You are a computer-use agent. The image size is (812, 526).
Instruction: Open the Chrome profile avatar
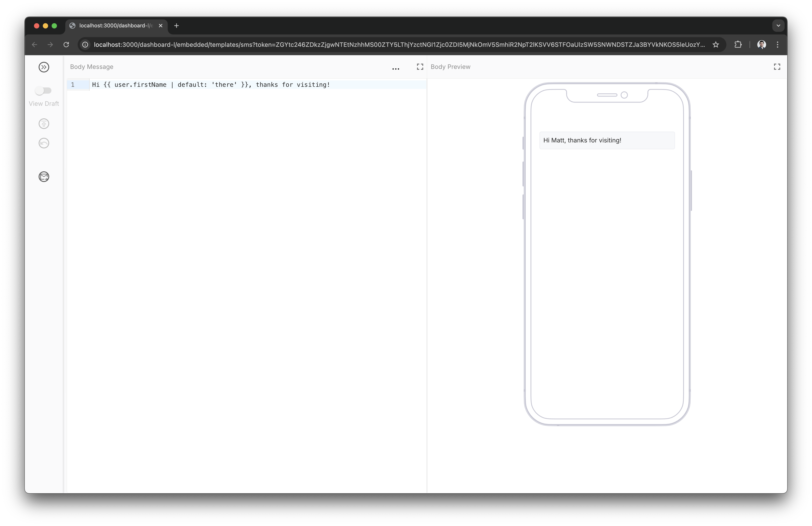761,45
